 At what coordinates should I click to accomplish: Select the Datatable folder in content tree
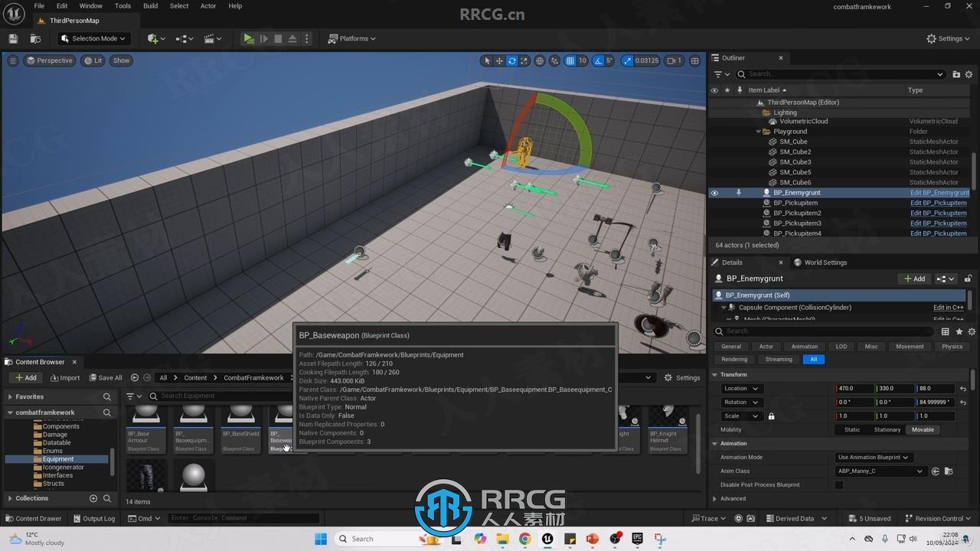57,443
